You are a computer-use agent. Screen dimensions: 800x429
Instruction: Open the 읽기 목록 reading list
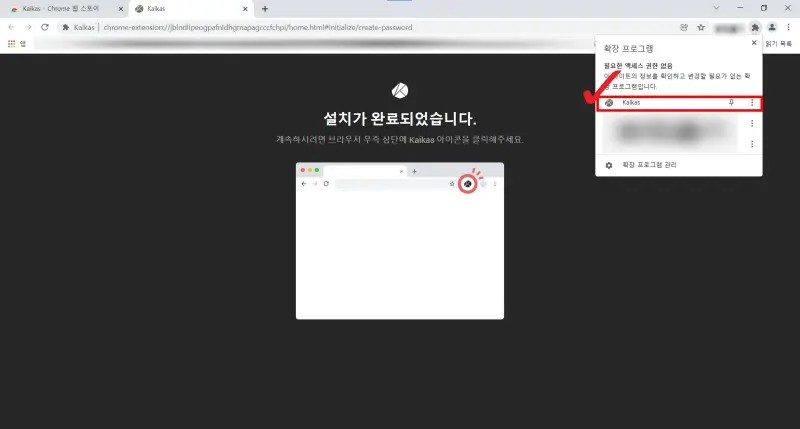point(779,44)
